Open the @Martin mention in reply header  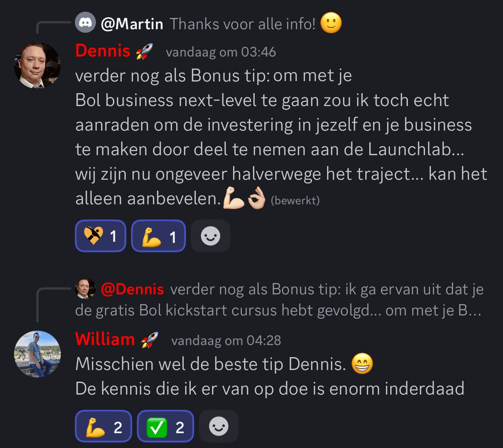click(132, 24)
